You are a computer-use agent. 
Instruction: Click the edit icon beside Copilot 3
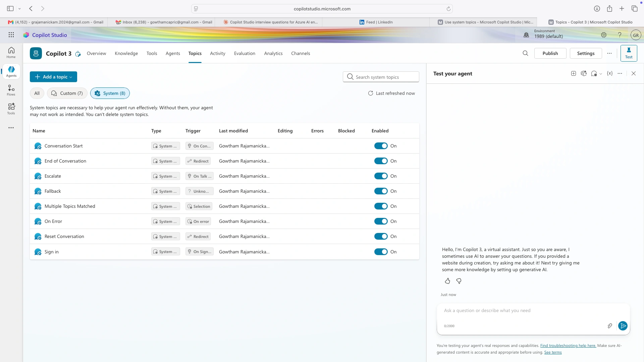(x=78, y=54)
